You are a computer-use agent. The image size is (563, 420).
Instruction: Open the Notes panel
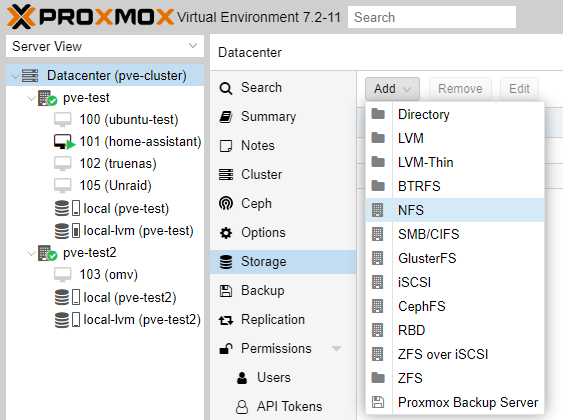pos(283,146)
